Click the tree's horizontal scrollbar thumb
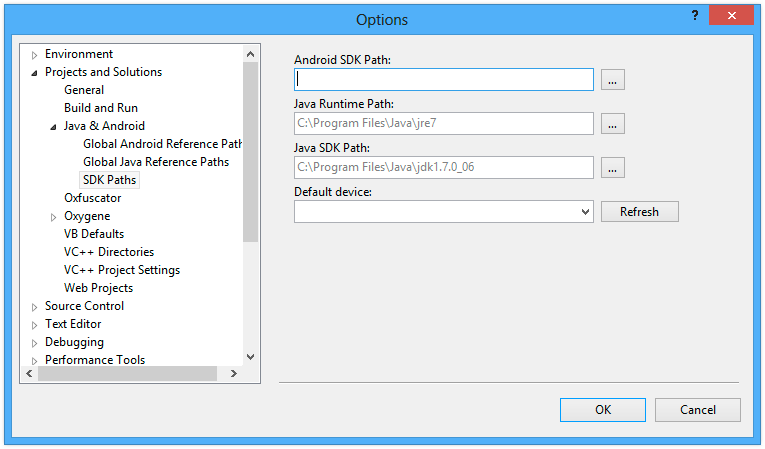Screen dimensions: 765x449 click(x=127, y=374)
